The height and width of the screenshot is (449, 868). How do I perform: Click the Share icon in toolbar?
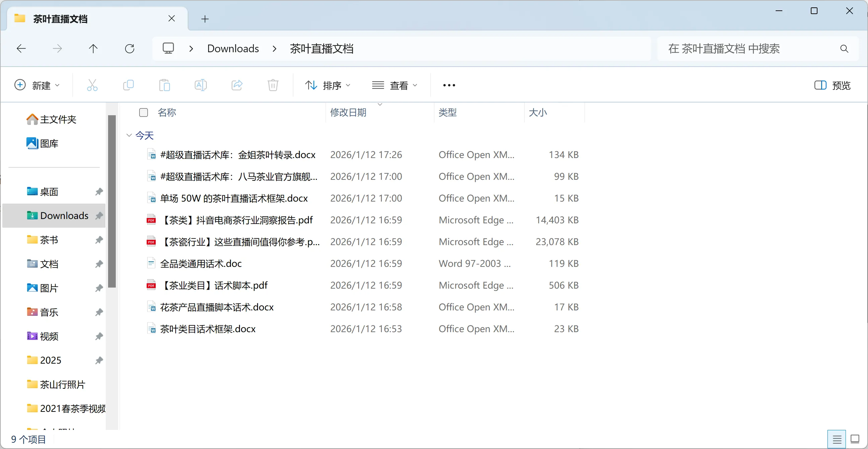pyautogui.click(x=237, y=85)
